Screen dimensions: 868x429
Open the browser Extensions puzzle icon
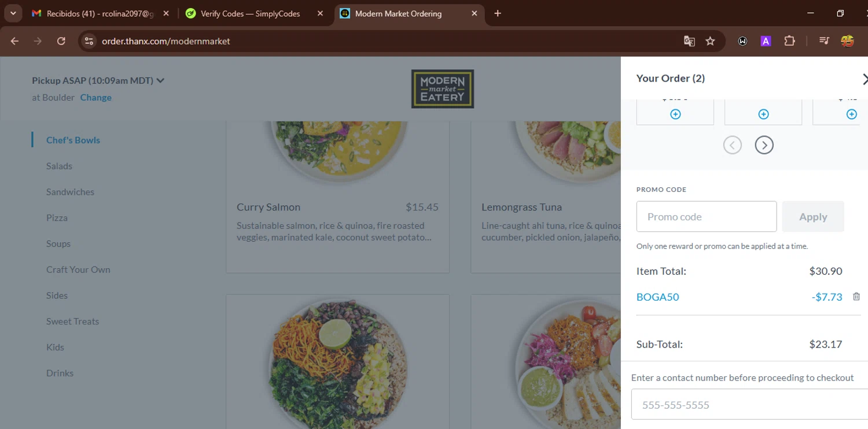[789, 41]
